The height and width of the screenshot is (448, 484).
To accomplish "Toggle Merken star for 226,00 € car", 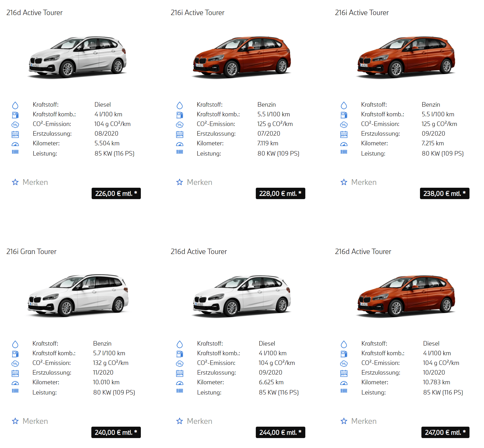I will [x=15, y=182].
